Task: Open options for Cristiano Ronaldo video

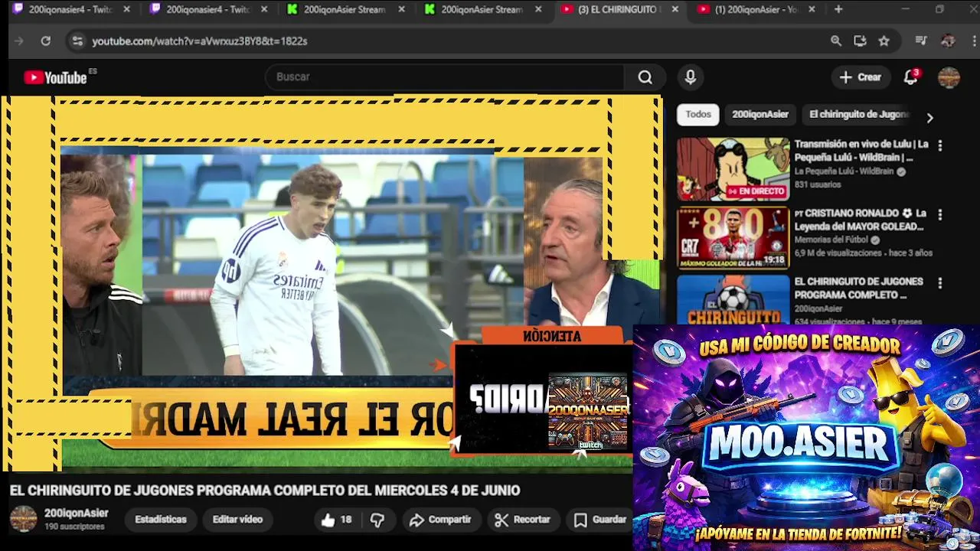Action: 940,215
